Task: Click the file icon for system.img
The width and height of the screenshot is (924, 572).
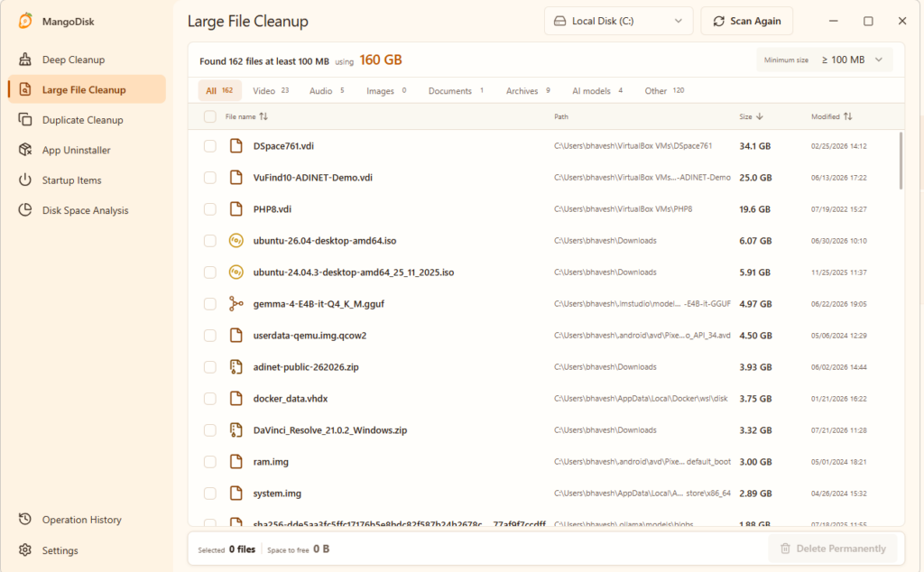Action: point(236,494)
